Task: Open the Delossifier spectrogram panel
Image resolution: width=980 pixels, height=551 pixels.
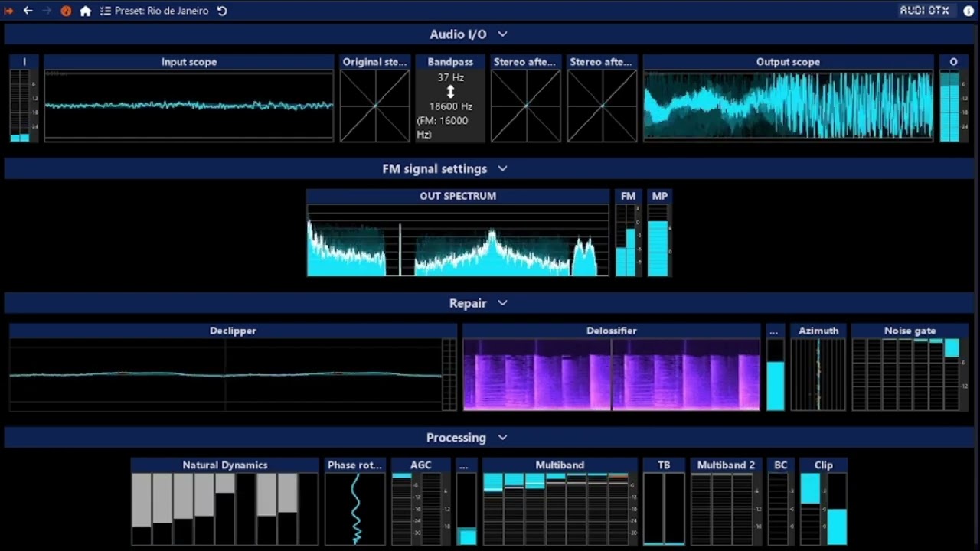Action: (x=612, y=367)
